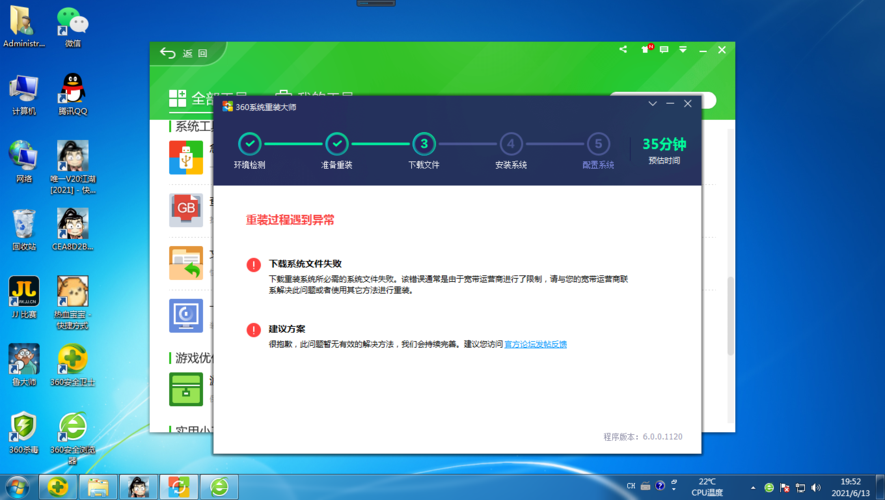The width and height of the screenshot is (885, 500).
Task: Click the 22℃ CPU温度 taskbar readout
Action: pos(707,487)
